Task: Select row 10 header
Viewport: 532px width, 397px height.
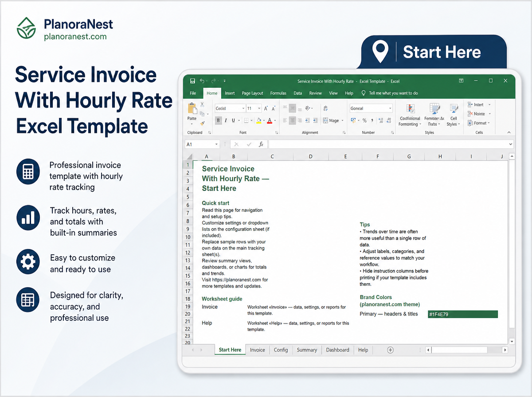Action: coord(188,237)
